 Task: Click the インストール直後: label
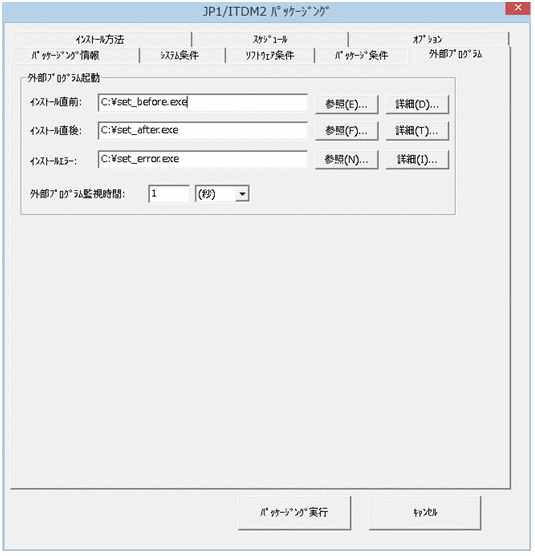(56, 131)
